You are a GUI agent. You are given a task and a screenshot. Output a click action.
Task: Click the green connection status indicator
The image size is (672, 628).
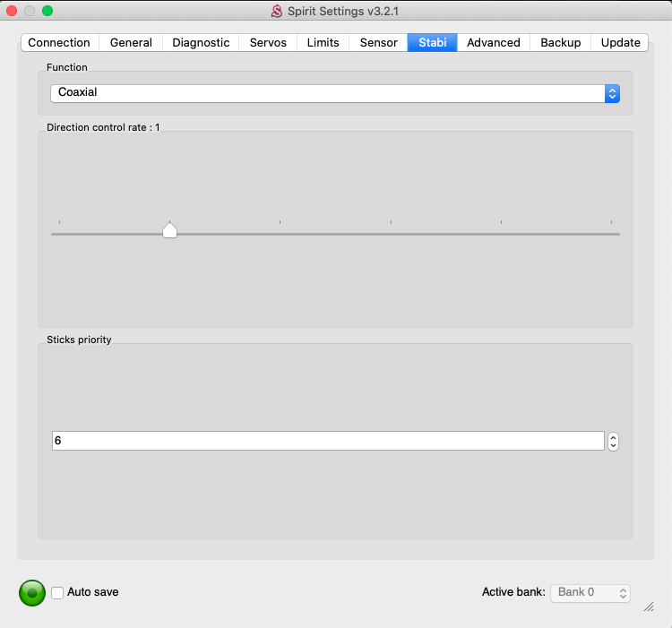point(31,592)
